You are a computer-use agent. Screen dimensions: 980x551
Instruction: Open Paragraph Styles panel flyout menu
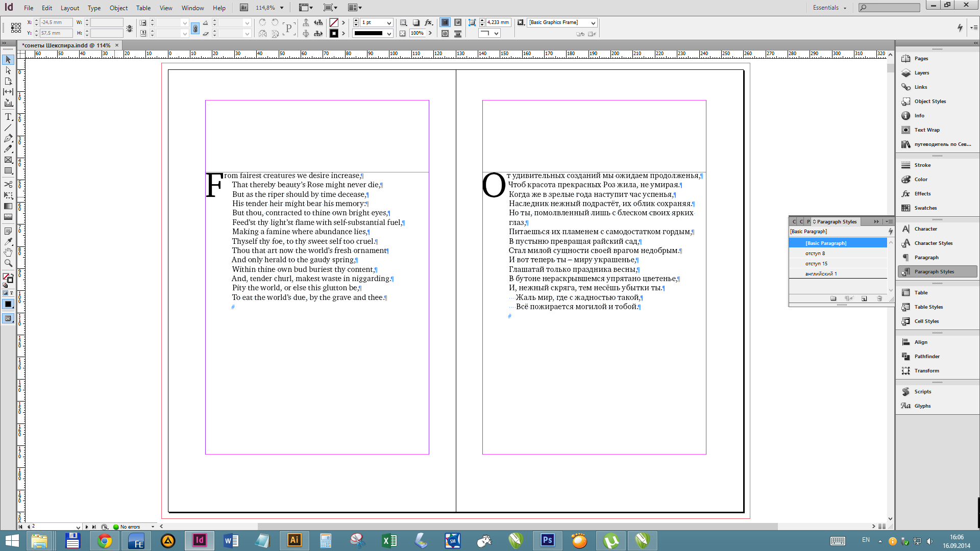point(890,221)
